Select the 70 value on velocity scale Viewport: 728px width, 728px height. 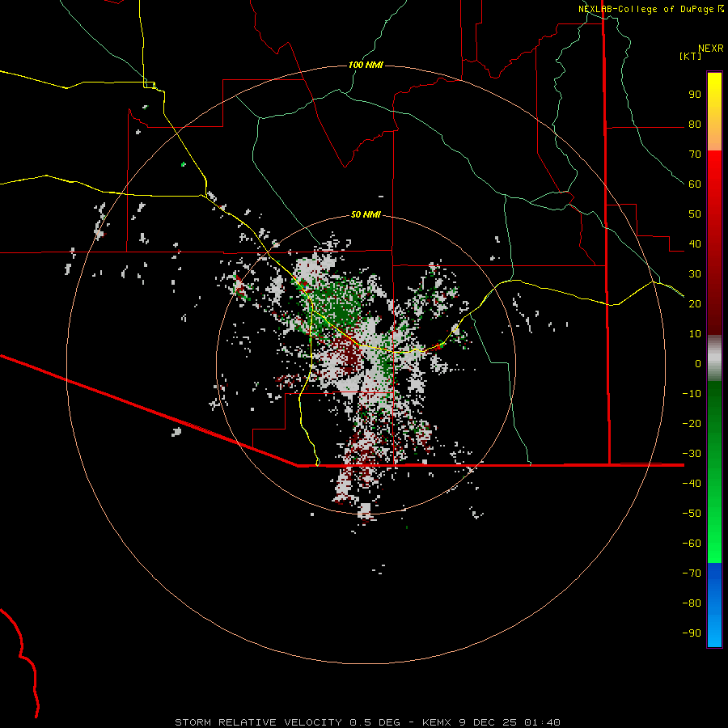coord(695,154)
